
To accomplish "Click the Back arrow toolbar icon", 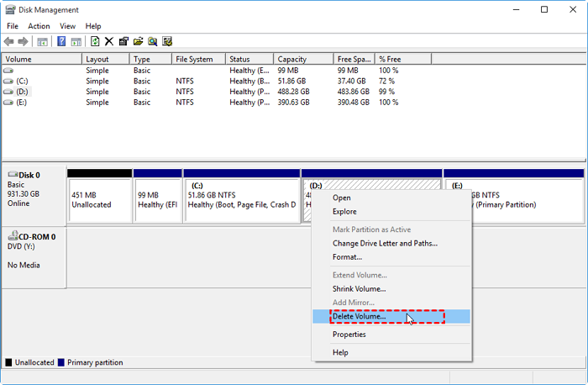I will pyautogui.click(x=9, y=41).
